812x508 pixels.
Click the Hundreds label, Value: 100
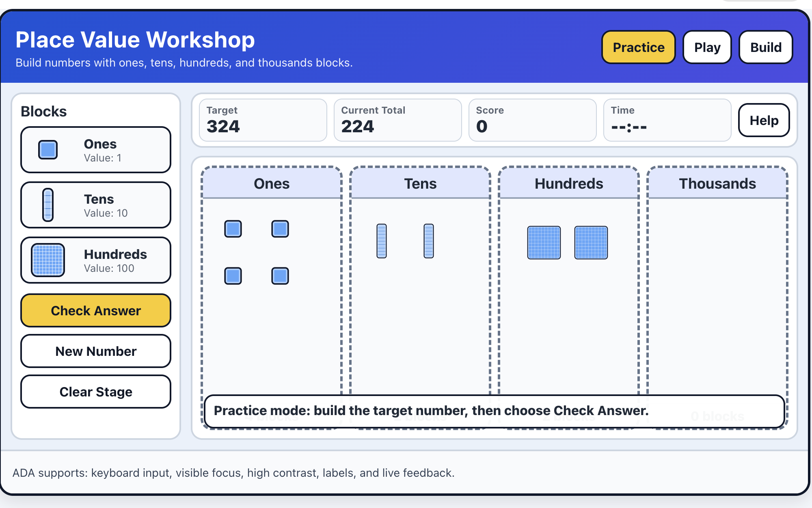(x=115, y=260)
